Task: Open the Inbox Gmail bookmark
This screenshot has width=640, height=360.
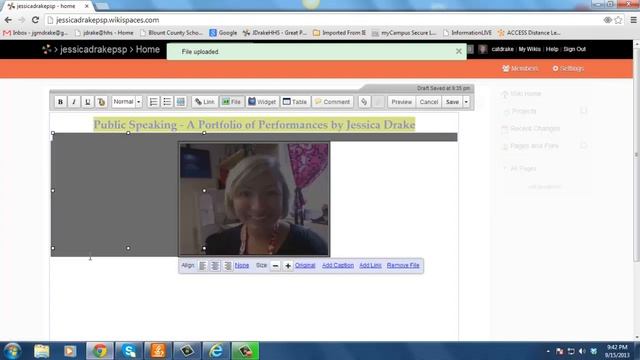Action: click(x=36, y=33)
